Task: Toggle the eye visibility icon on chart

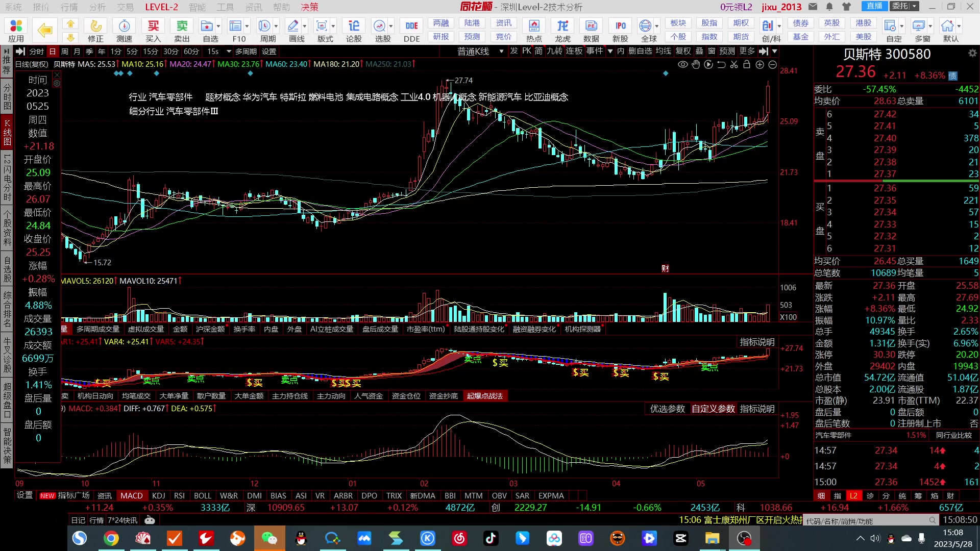Action: click(x=683, y=65)
